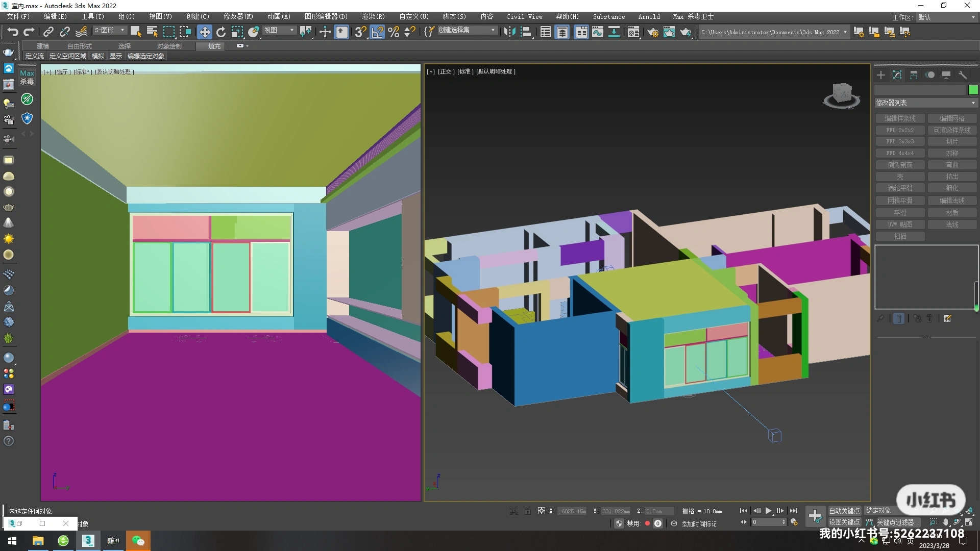Open the 渲染(R) menu
980x551 pixels.
pyautogui.click(x=373, y=17)
